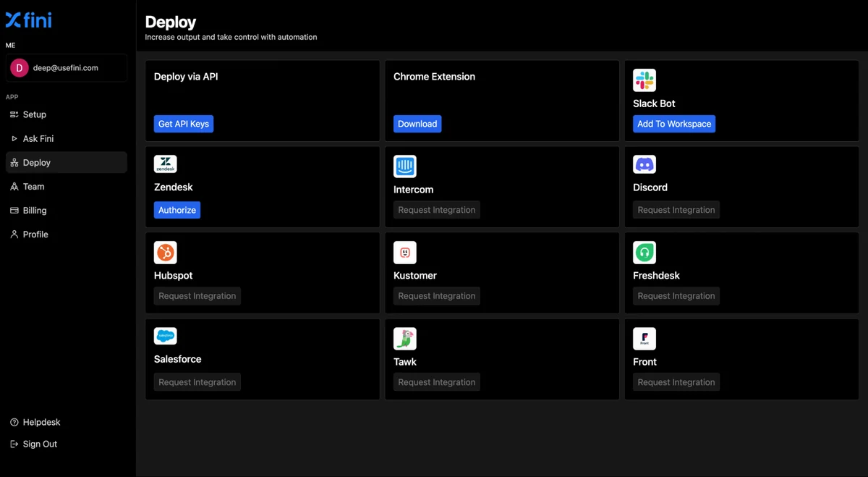The height and width of the screenshot is (477, 868).
Task: Click Add To Workspace for Slack
Action: coord(674,124)
